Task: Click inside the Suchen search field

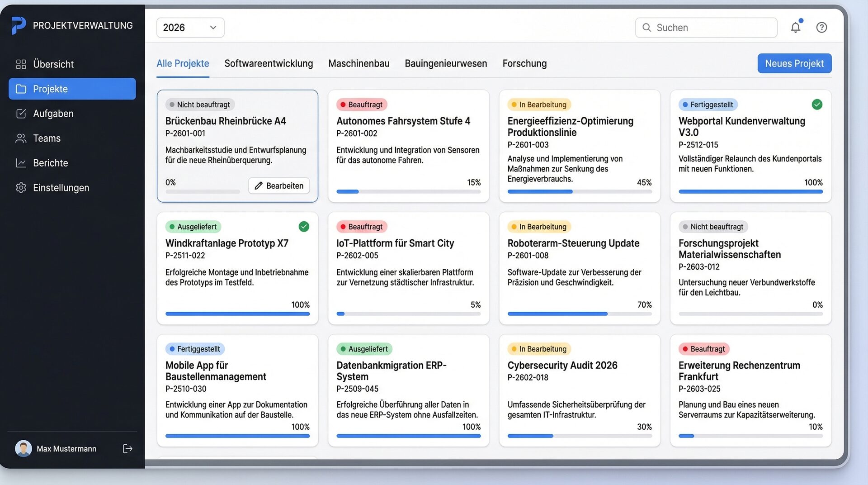Action: pyautogui.click(x=706, y=27)
